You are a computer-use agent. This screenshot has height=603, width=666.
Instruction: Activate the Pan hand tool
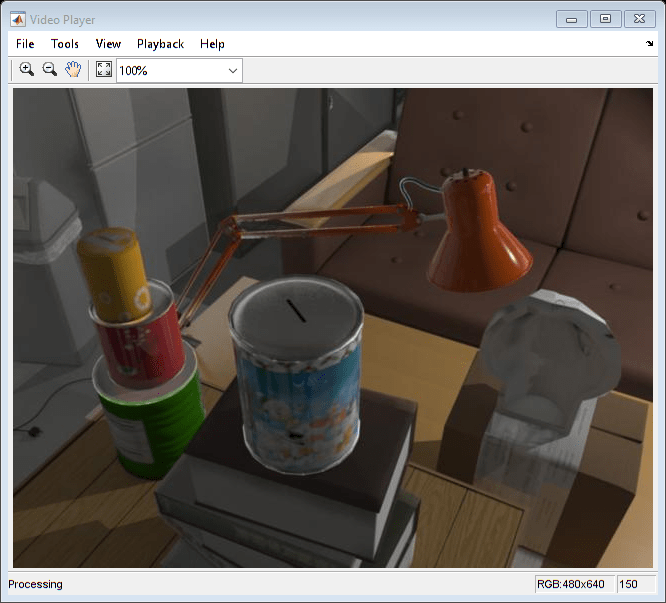coord(73,69)
